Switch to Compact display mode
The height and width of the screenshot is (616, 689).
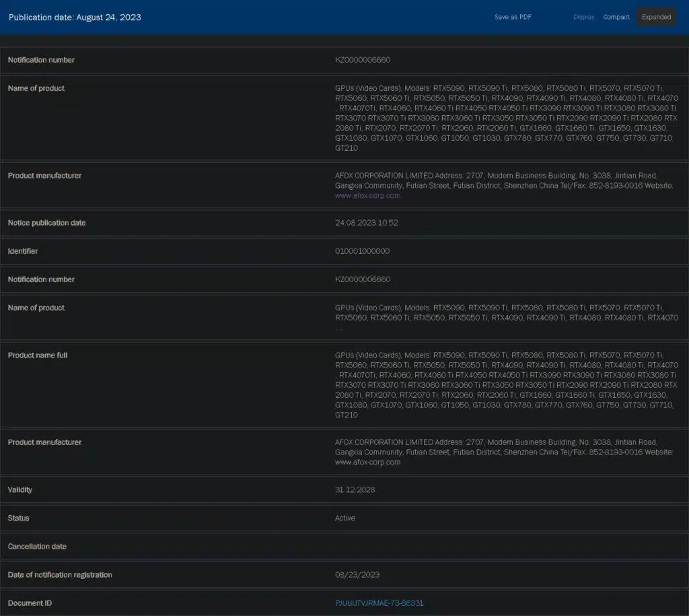click(616, 17)
